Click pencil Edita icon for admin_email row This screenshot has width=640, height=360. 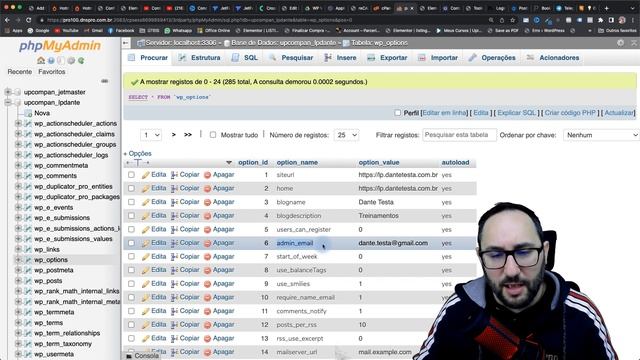pyautogui.click(x=146, y=243)
